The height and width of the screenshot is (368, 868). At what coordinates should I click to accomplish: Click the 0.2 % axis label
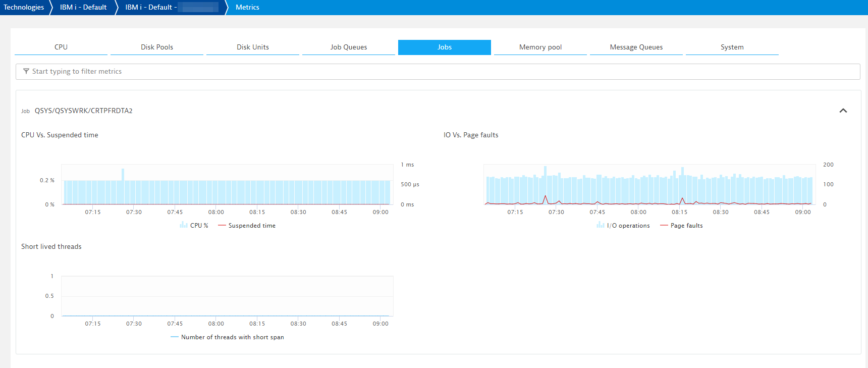tap(47, 180)
